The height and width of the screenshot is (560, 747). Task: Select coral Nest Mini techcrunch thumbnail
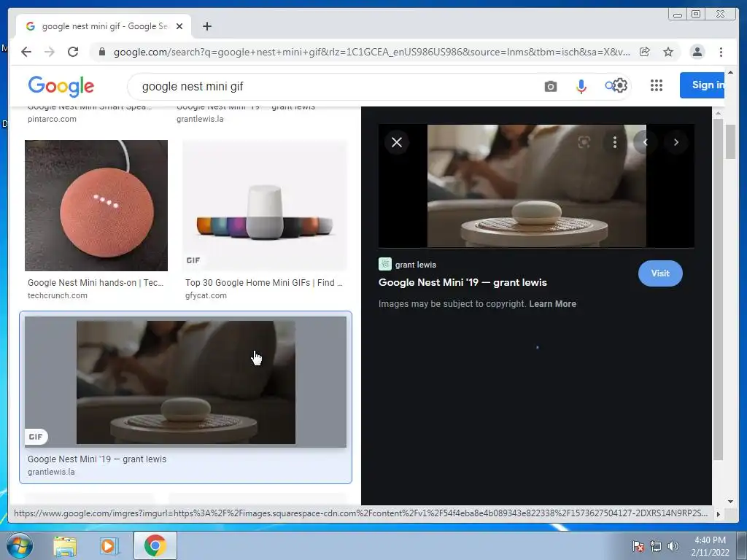[96, 205]
